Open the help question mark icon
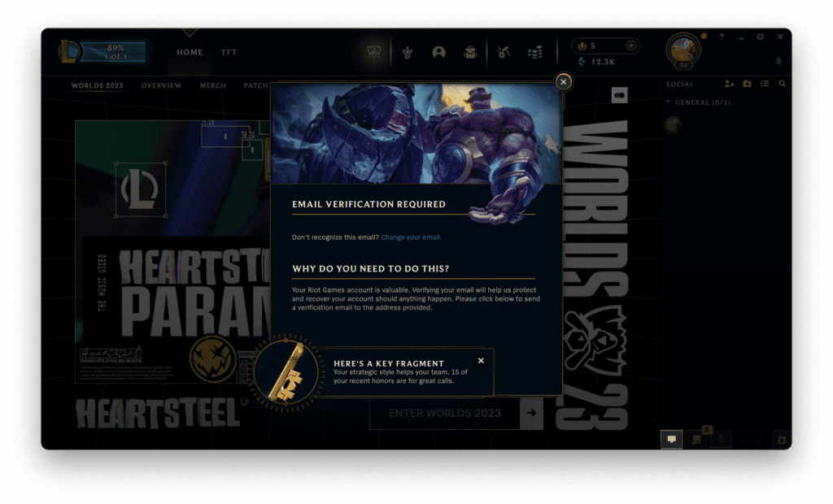Screen dimensions: 833x504 pos(722,37)
